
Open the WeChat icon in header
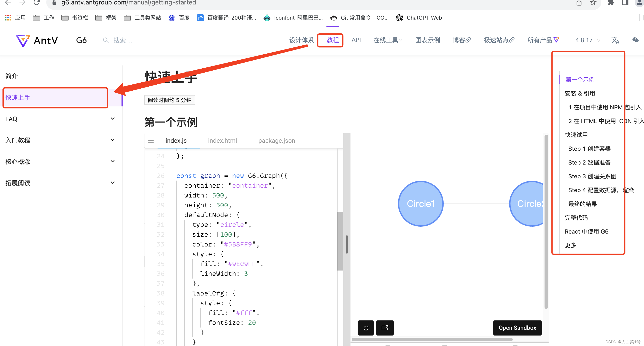(x=635, y=40)
